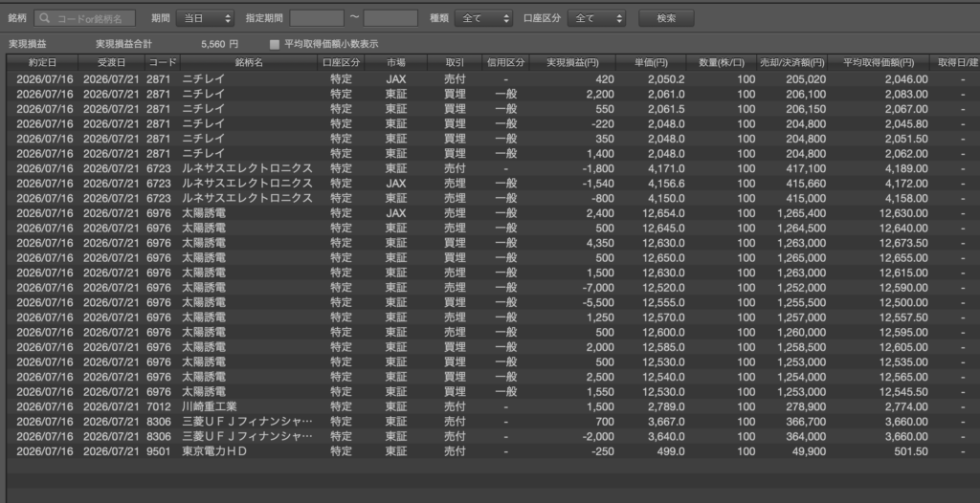Click the 278,900 settlement amount cell
The image size is (980, 503).
(x=806, y=406)
